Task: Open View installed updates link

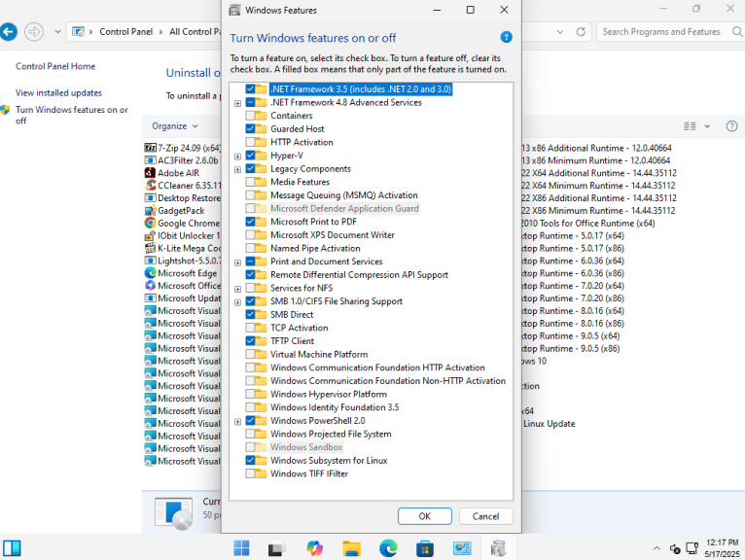Action: (58, 92)
